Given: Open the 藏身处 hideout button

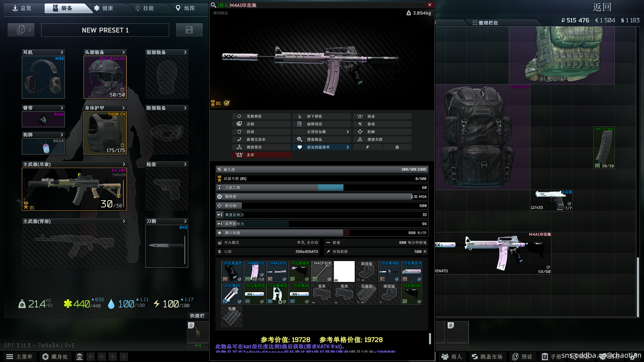Looking at the screenshot, I should click(x=55, y=357).
